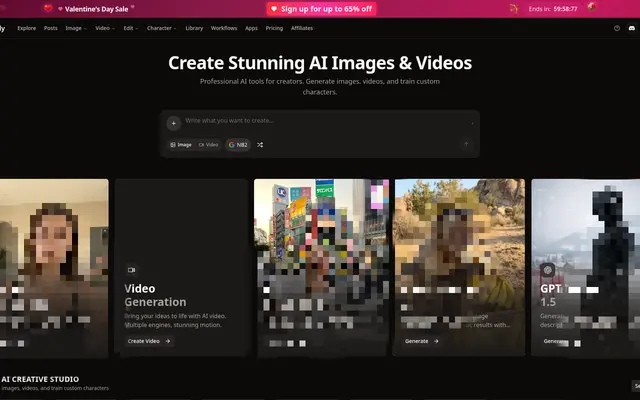The width and height of the screenshot is (640, 400).
Task: Click the OpenAI logo icon on GPT card
Action: click(x=548, y=270)
